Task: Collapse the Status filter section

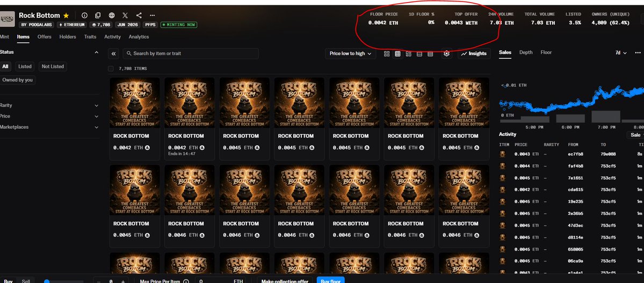Action: [x=97, y=53]
